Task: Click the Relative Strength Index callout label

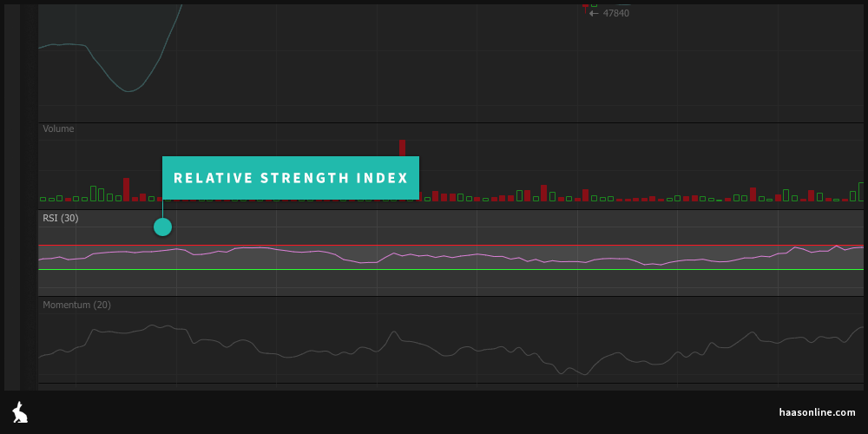Action: pos(291,178)
